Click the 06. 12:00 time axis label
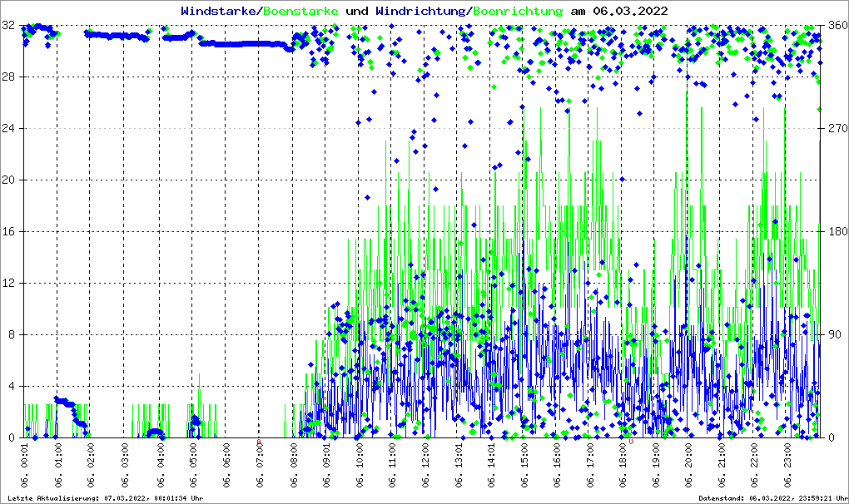The image size is (849, 504). point(426,467)
